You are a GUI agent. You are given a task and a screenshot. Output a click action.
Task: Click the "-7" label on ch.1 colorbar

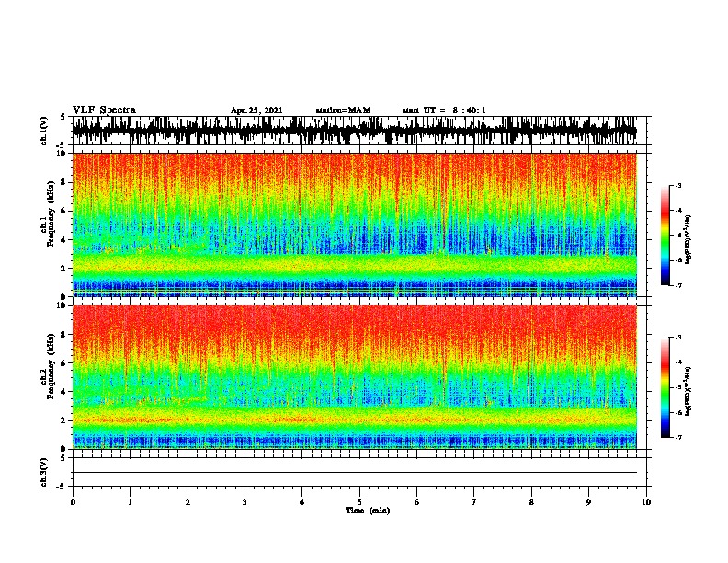click(678, 285)
